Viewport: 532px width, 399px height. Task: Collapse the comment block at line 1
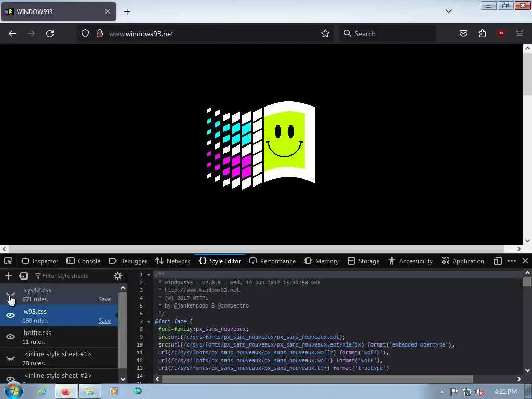(149, 275)
